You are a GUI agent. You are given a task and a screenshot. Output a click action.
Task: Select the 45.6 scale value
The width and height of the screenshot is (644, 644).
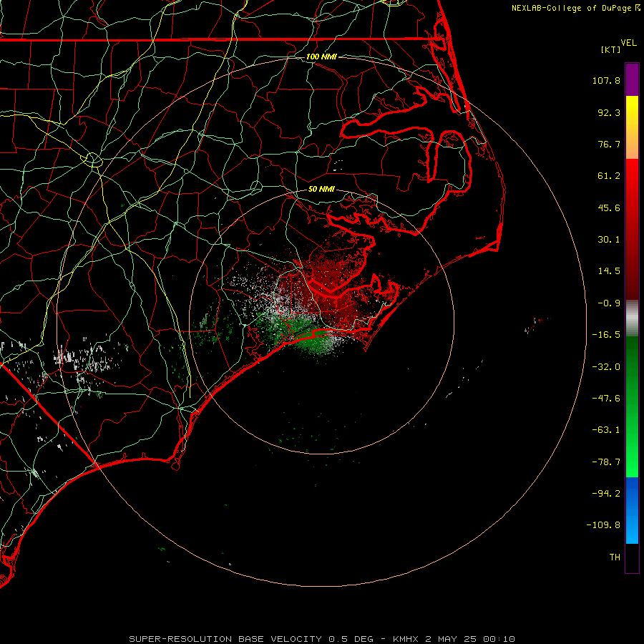tap(609, 208)
